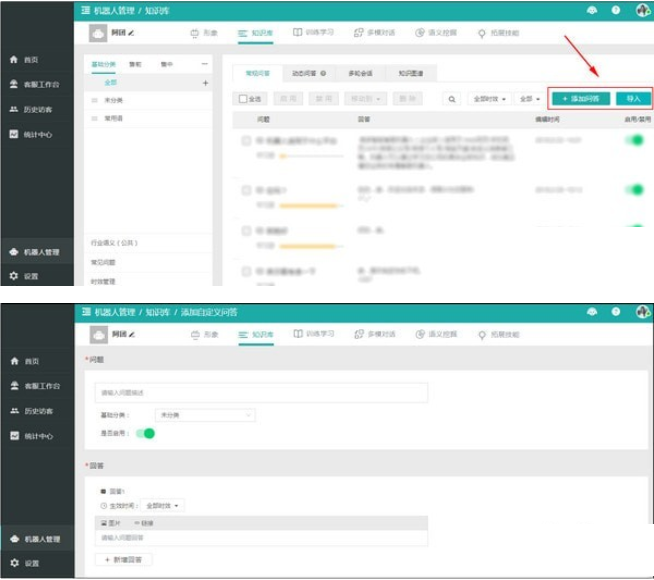Screen dimensions: 654x580
Task: Click 导入 import button
Action: pyautogui.click(x=633, y=99)
